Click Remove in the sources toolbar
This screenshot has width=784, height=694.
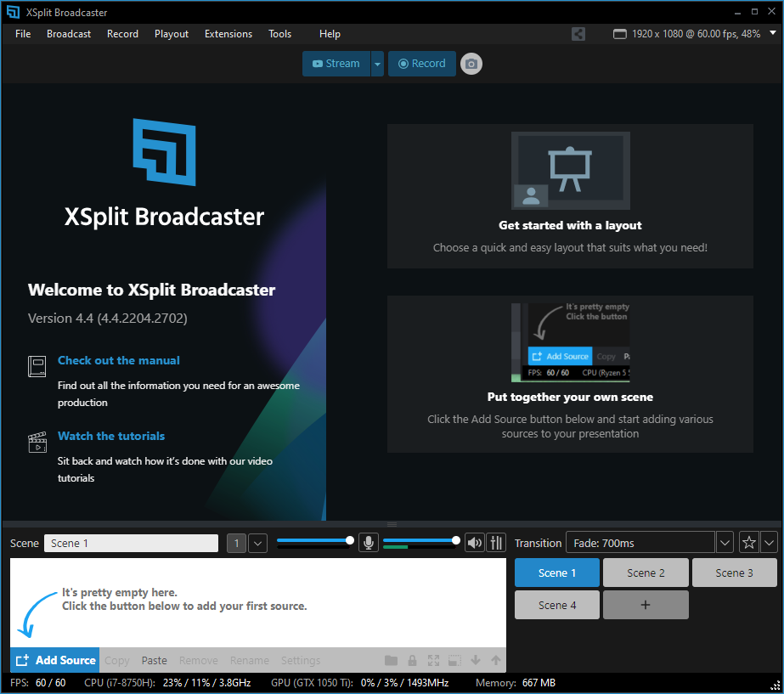199,661
